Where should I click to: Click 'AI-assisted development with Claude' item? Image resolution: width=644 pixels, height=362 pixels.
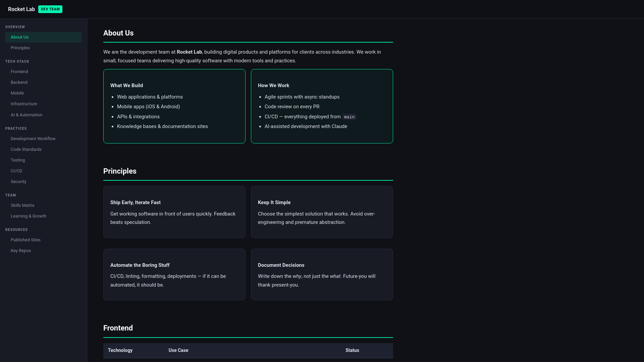point(306,126)
